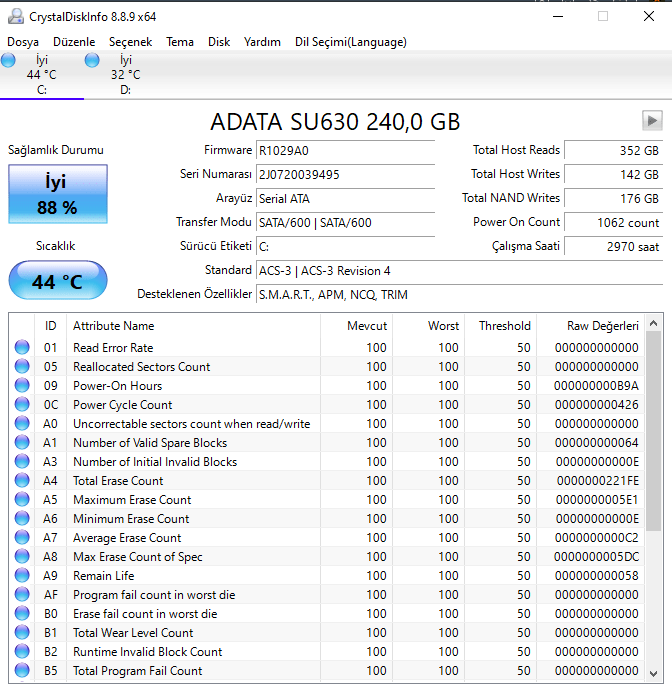Click the Attribute Name column header
The width and height of the screenshot is (672, 691).
click(193, 326)
